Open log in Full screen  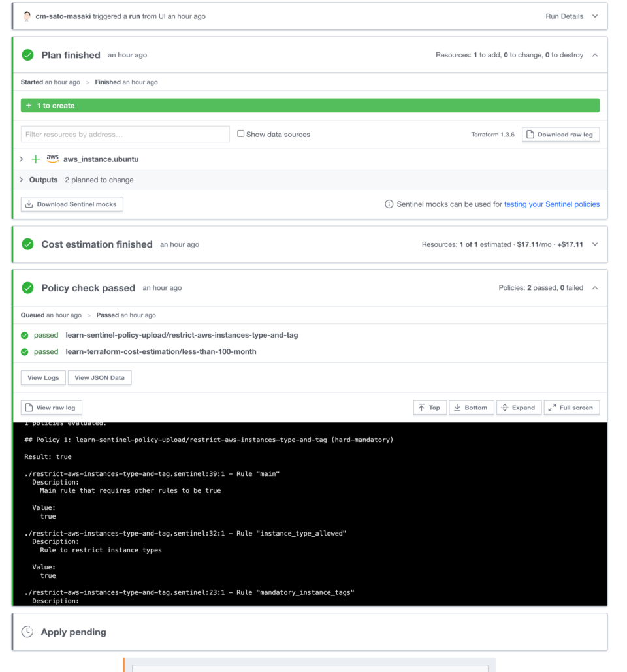571,408
